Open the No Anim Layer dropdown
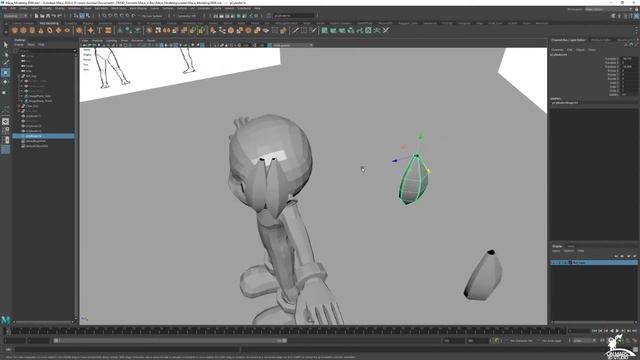 (553, 340)
